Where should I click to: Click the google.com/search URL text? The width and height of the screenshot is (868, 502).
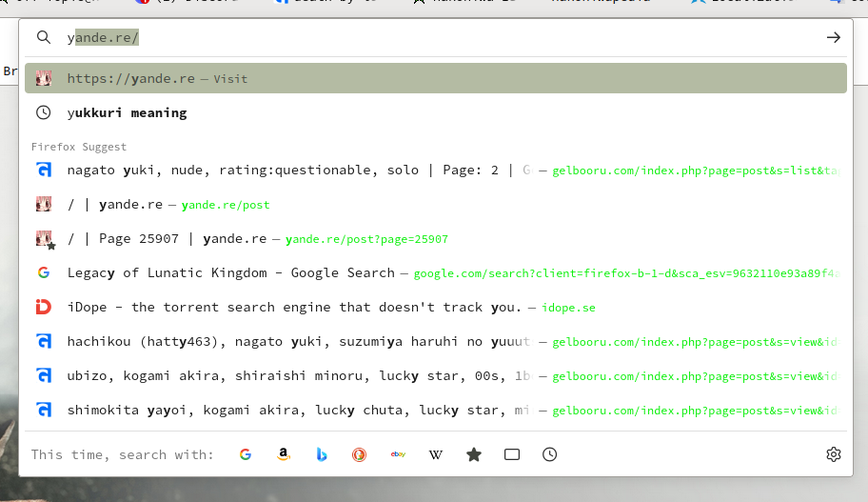tap(626, 273)
